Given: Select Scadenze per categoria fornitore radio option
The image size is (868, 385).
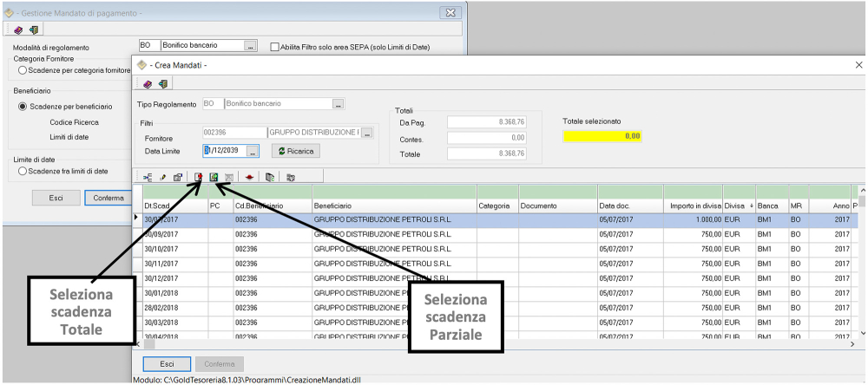Looking at the screenshot, I should coord(23,69).
